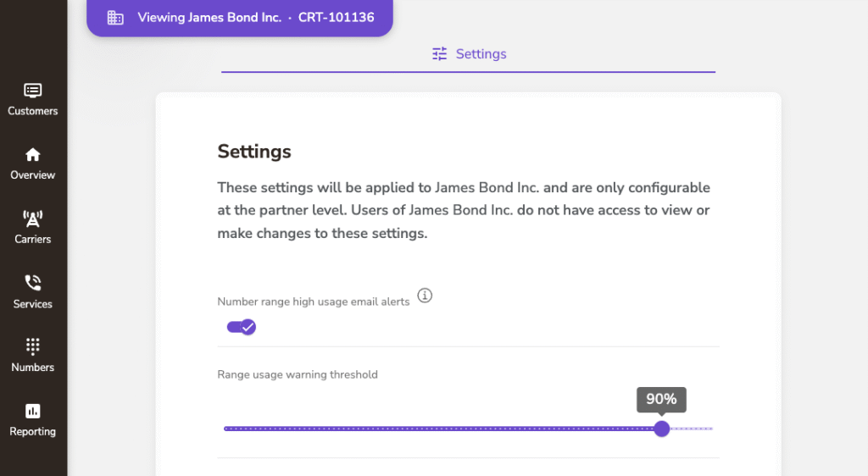868x476 pixels.
Task: Open the Numbers dial pad icon
Action: (33, 346)
